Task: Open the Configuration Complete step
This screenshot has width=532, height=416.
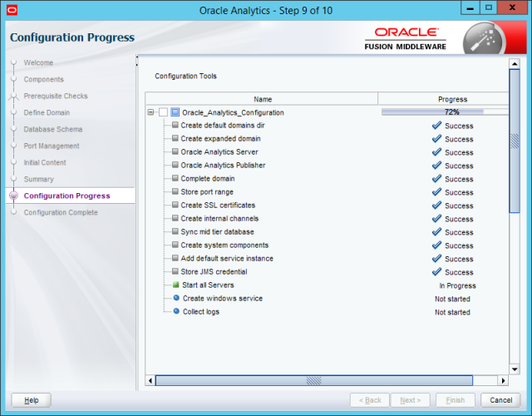Action: pos(61,212)
